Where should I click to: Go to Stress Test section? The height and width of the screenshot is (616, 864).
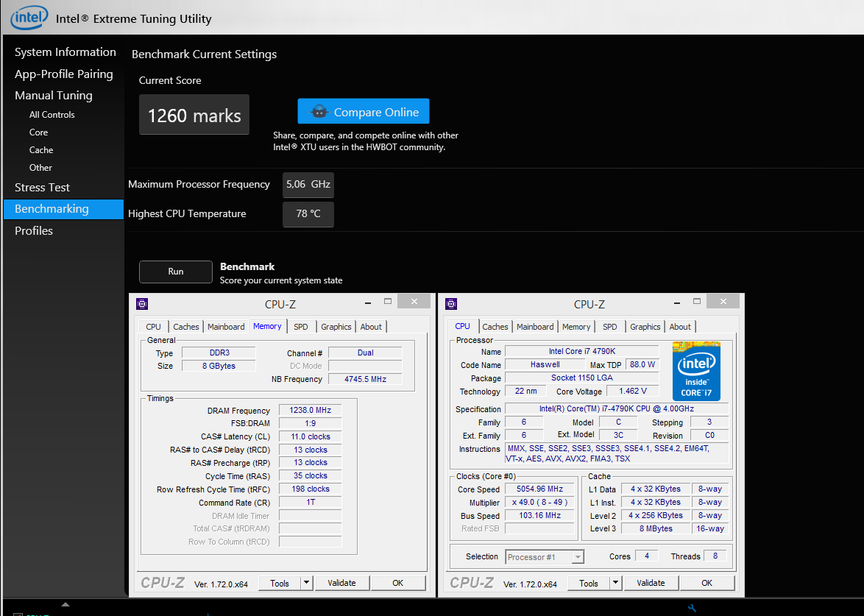tap(42, 188)
